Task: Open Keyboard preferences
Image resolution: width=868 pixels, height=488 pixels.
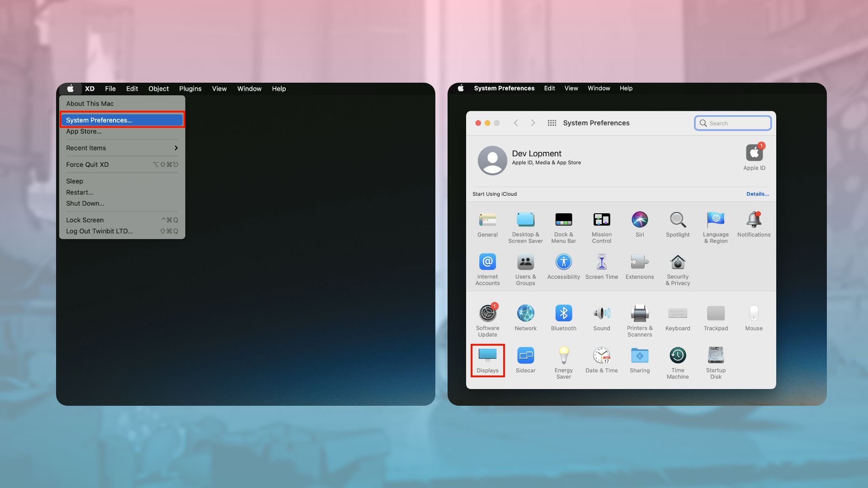Action: coord(677,318)
